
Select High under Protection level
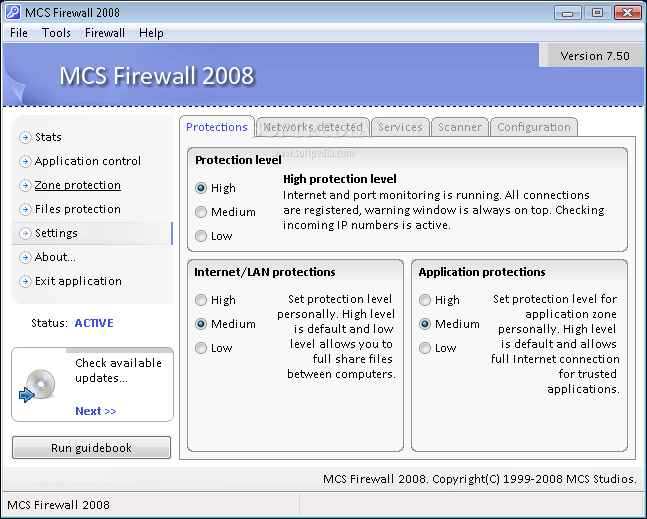coord(201,188)
